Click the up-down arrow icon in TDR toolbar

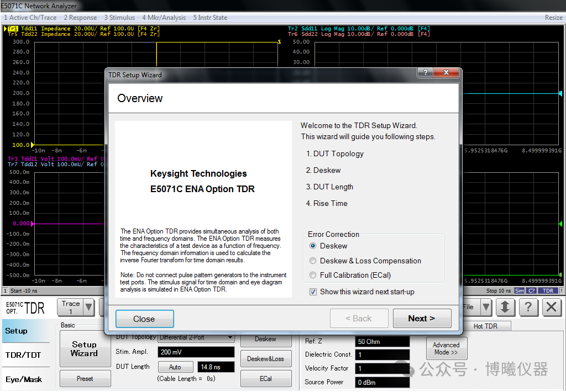[x=505, y=308]
